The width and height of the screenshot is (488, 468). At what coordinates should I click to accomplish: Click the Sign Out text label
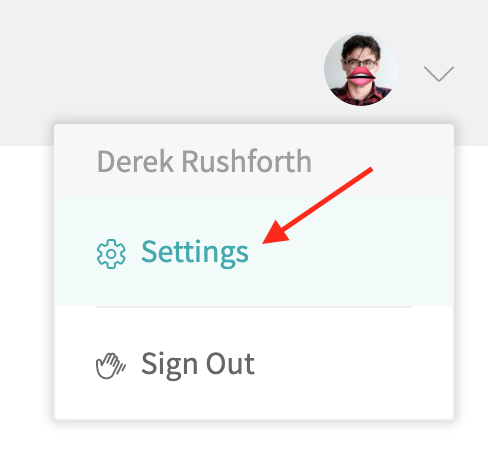pos(198,365)
